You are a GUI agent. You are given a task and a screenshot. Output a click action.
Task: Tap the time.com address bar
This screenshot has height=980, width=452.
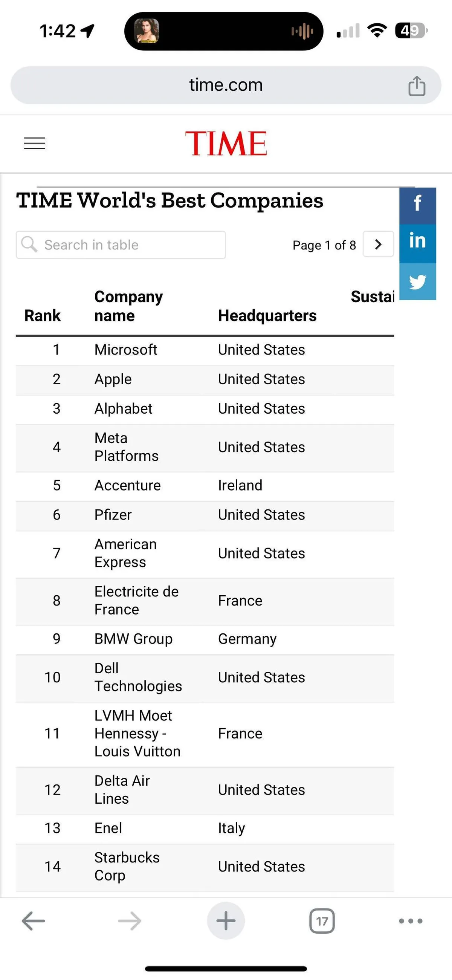(x=226, y=85)
